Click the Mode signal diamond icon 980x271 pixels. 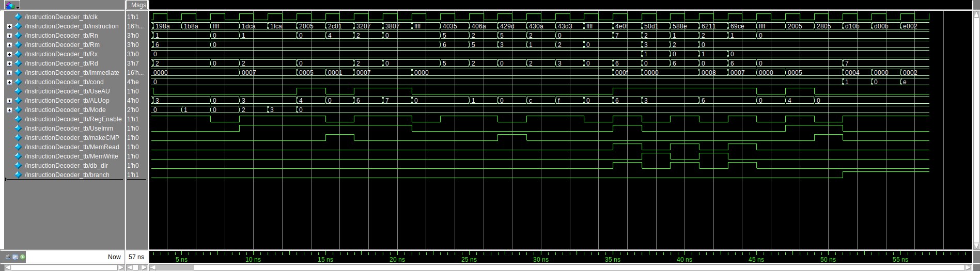point(19,110)
